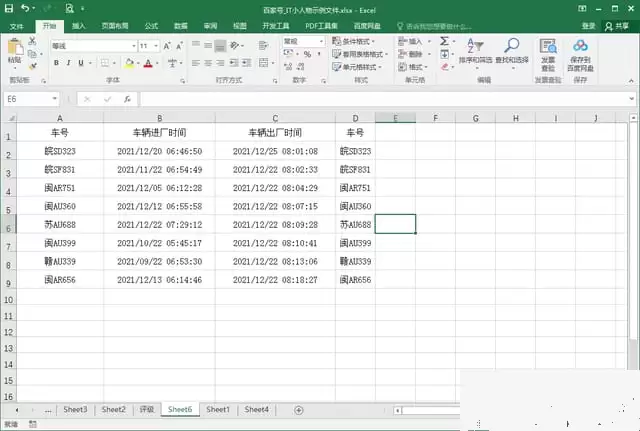
Task: Open the Name Box dropdown arrow
Action: pos(54,99)
